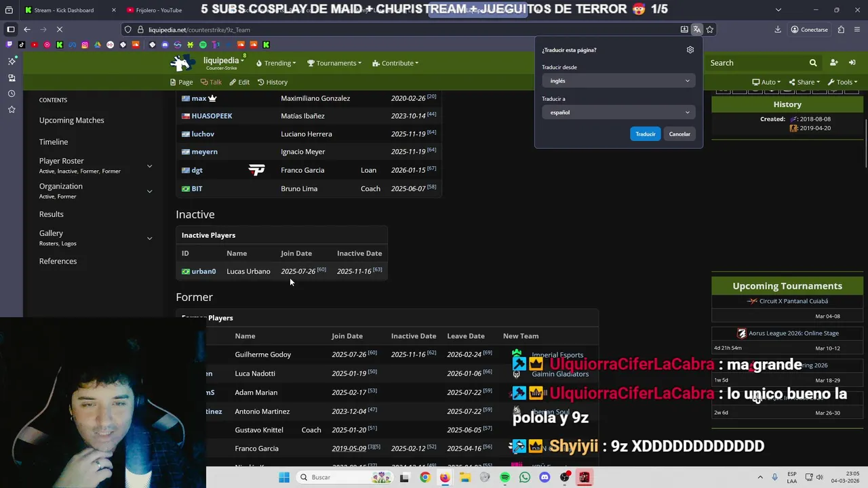This screenshot has width=868, height=488.
Task: Click the Conectarse button
Action: [810, 29]
